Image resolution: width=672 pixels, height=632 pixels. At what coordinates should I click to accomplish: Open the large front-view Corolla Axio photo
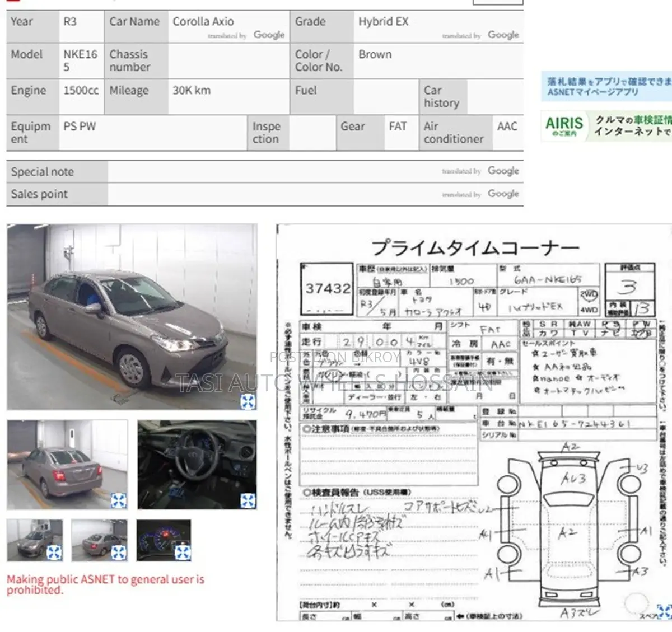tap(132, 317)
